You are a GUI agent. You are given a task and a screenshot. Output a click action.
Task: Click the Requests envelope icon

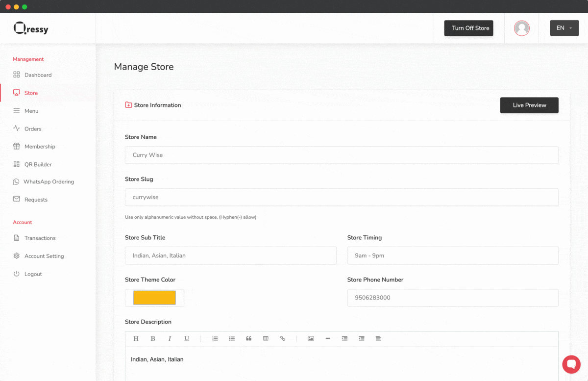pos(17,200)
